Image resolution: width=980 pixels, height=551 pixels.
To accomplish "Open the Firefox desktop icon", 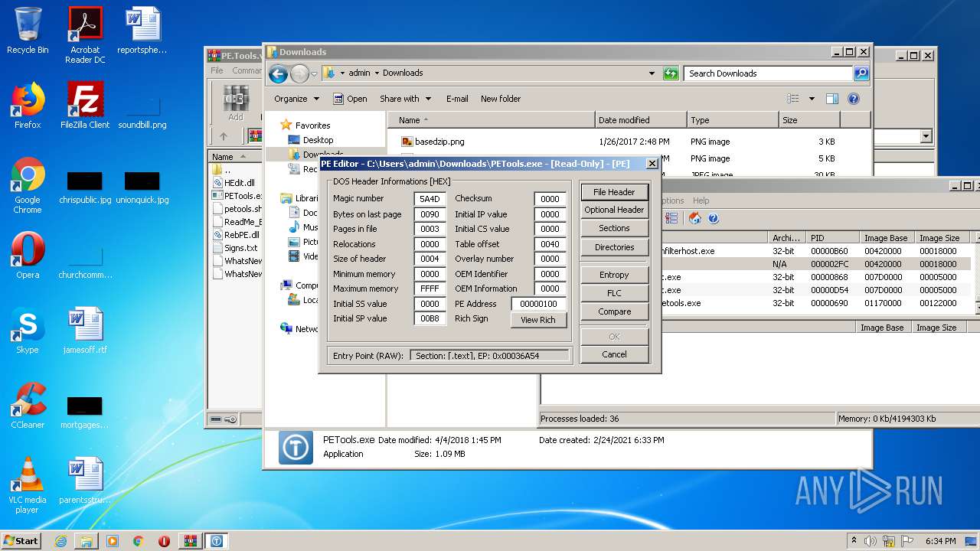I will [28, 106].
